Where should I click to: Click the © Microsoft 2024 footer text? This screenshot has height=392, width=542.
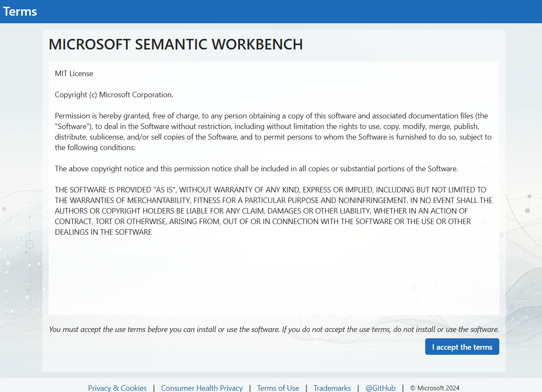coord(435,388)
